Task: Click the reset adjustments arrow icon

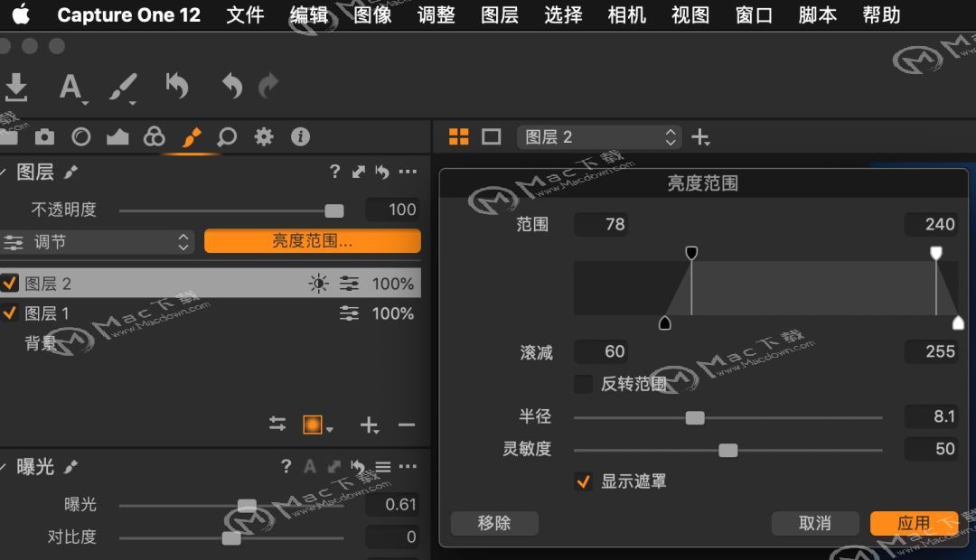Action: [x=177, y=86]
